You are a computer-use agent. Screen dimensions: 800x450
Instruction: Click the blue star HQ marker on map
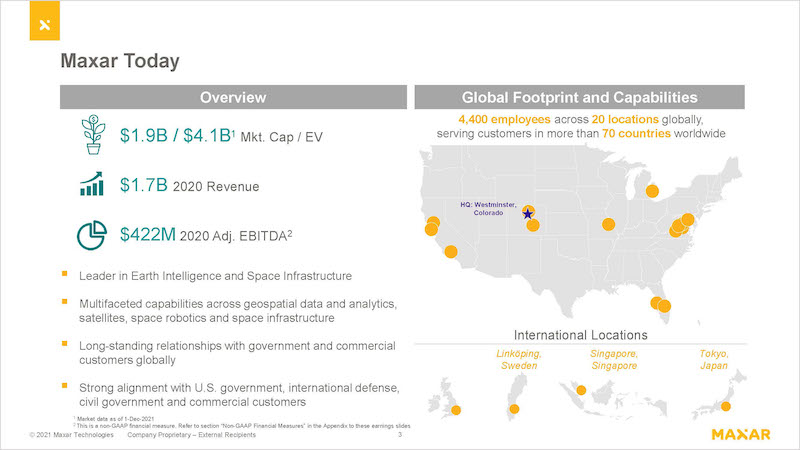coord(528,213)
